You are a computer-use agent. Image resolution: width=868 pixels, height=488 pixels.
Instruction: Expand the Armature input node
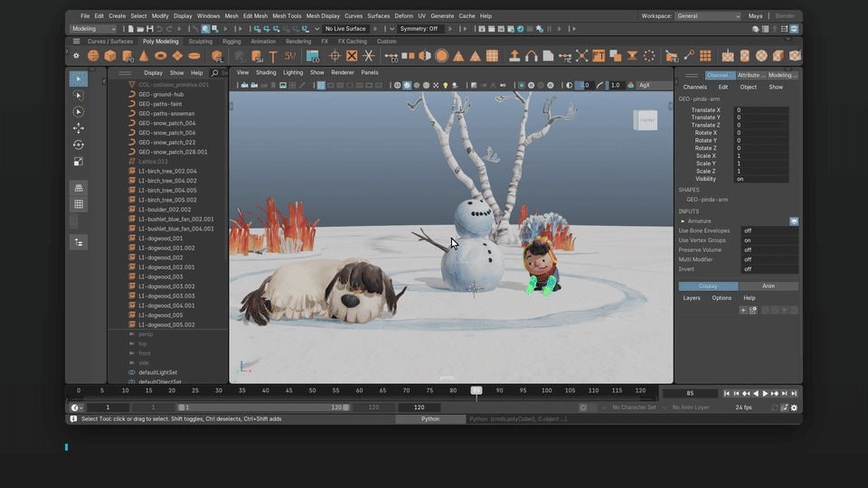[x=683, y=221]
